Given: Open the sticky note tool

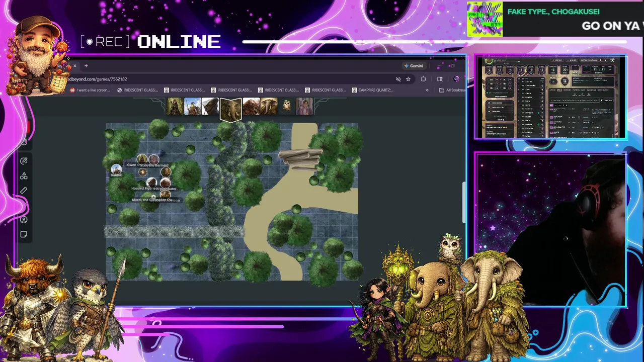Looking at the screenshot, I should point(24,234).
